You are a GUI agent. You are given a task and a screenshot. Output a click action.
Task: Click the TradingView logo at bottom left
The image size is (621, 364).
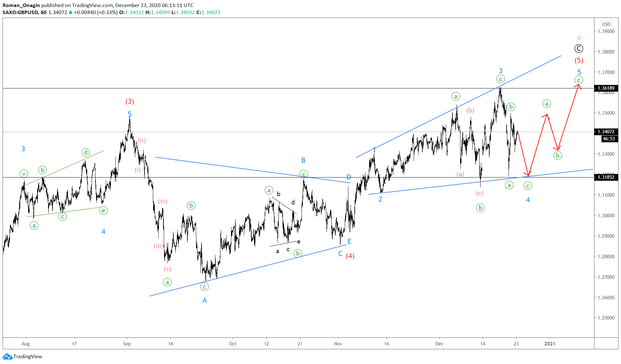[22, 356]
